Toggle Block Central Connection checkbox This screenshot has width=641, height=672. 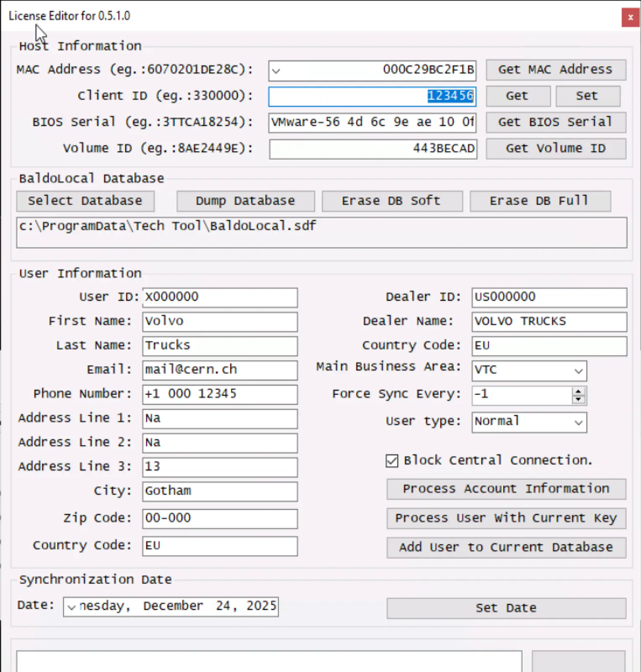pos(392,461)
